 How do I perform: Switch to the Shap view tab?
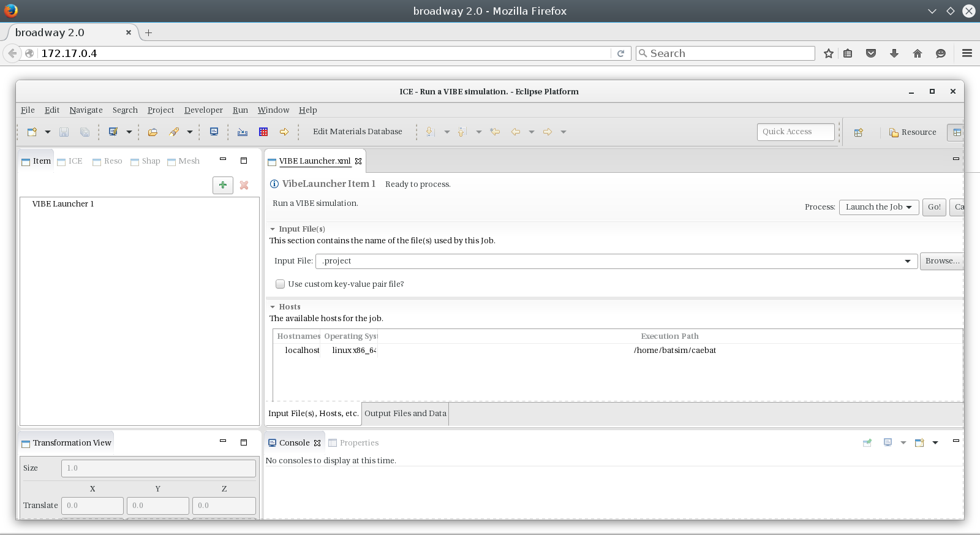point(146,161)
